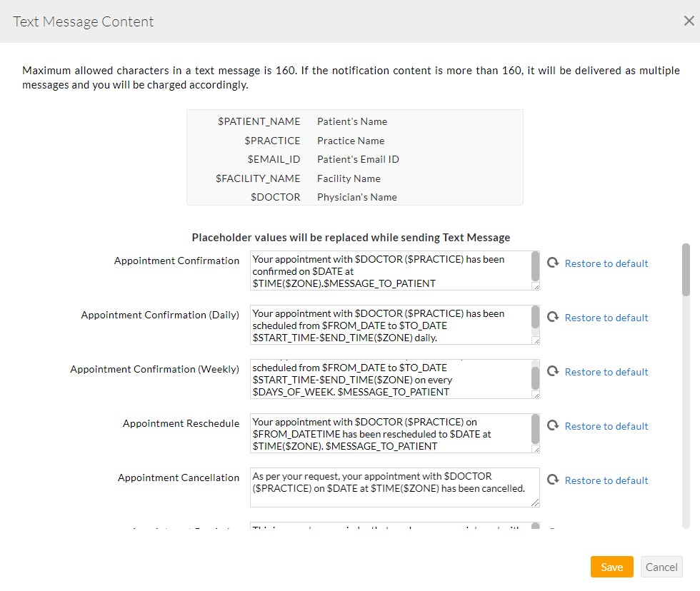Screen dimensions: 700x591
Task: Click restore icon for Appointment Reschedule
Action: coord(552,426)
